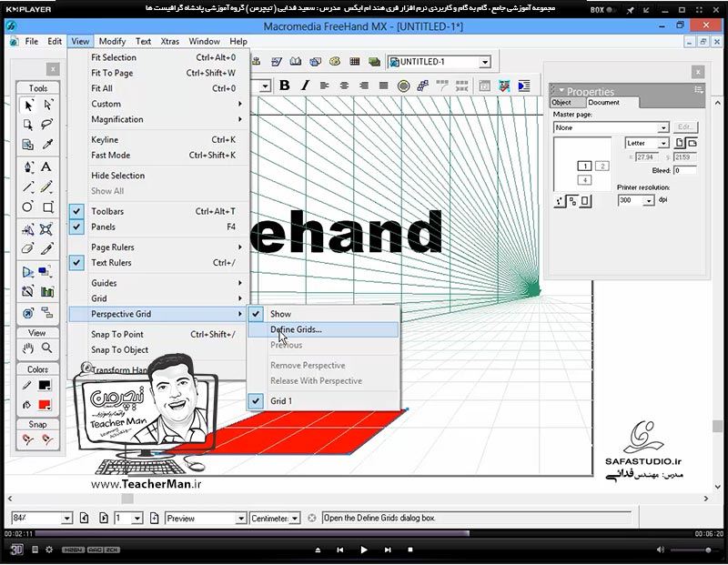Select the Ellipse tool
The height and width of the screenshot is (565, 728).
tap(28, 207)
